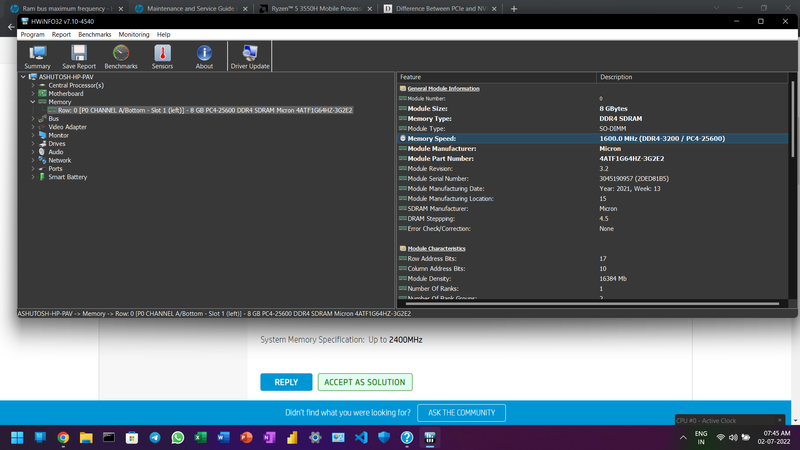Expand the Bus tree node
The image size is (800, 450).
33,119
